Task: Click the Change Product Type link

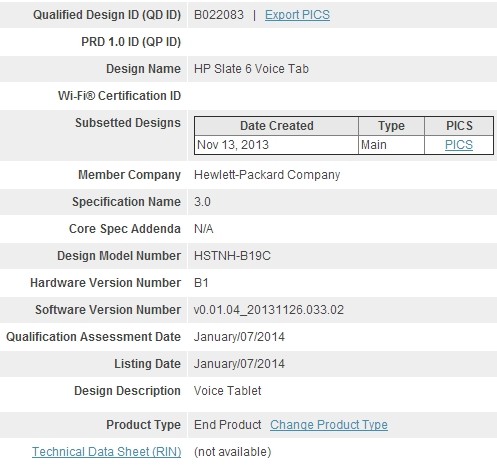Action: [x=329, y=425]
